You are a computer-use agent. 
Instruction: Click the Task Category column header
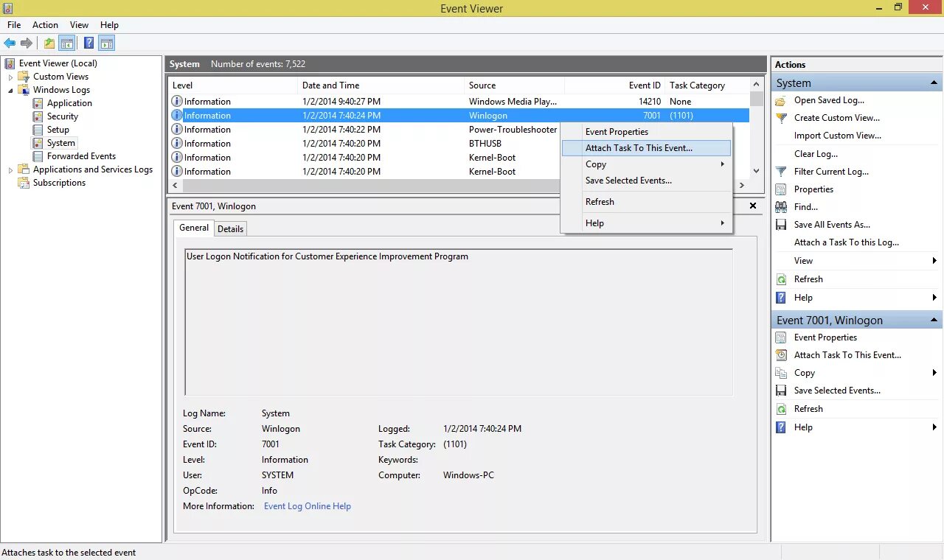coord(707,85)
